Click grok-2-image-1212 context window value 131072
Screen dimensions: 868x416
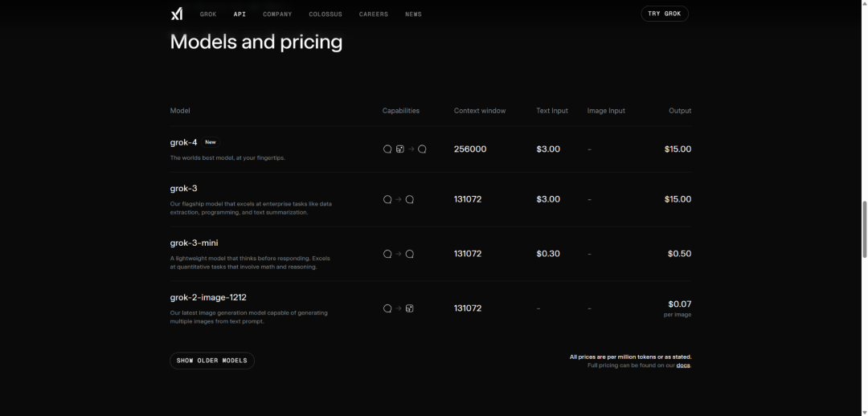coord(468,308)
